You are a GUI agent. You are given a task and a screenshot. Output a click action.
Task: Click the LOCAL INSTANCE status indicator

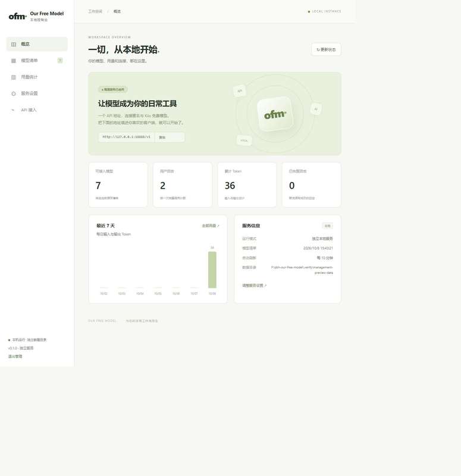[324, 11]
